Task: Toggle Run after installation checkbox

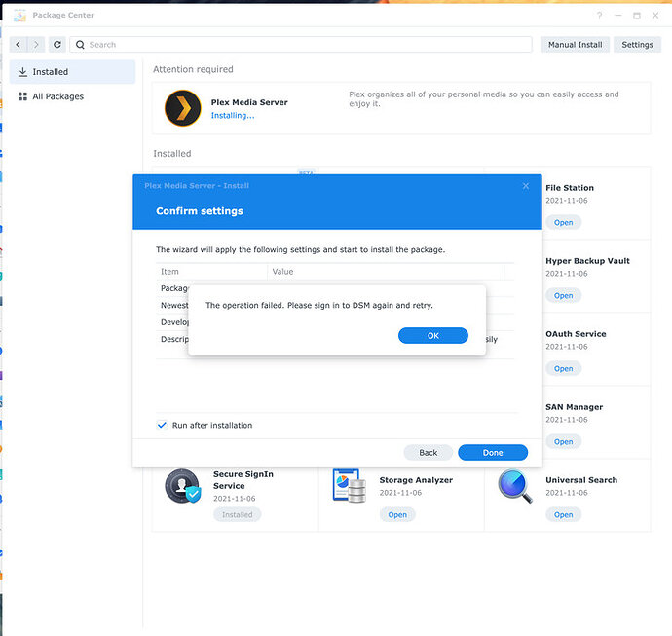Action: (162, 426)
